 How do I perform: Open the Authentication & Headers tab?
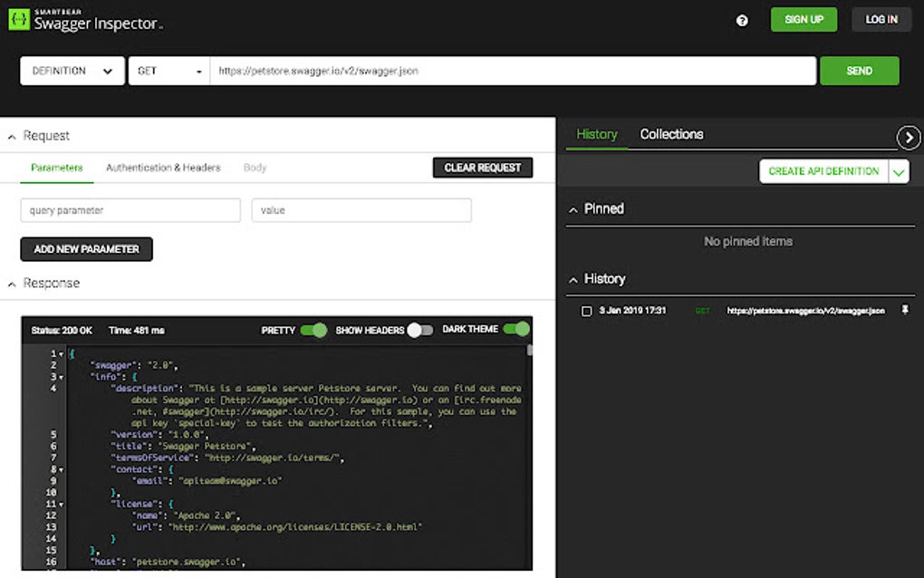tap(163, 168)
